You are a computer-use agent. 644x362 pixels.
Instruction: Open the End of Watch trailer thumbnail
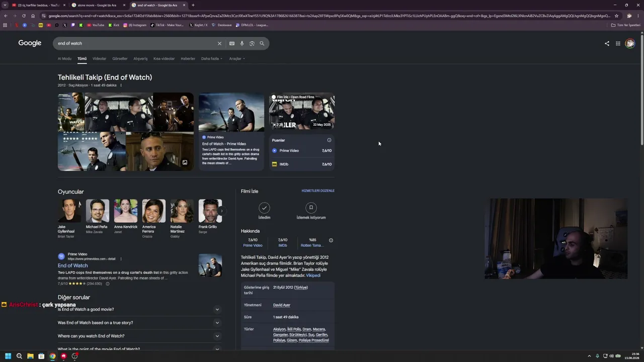coord(302,111)
